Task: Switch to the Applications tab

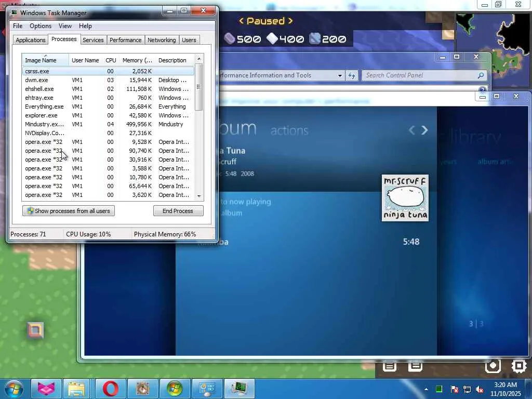Action: pos(31,40)
